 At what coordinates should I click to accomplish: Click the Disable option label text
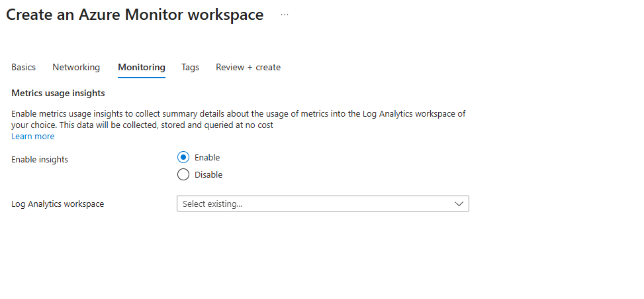click(208, 175)
